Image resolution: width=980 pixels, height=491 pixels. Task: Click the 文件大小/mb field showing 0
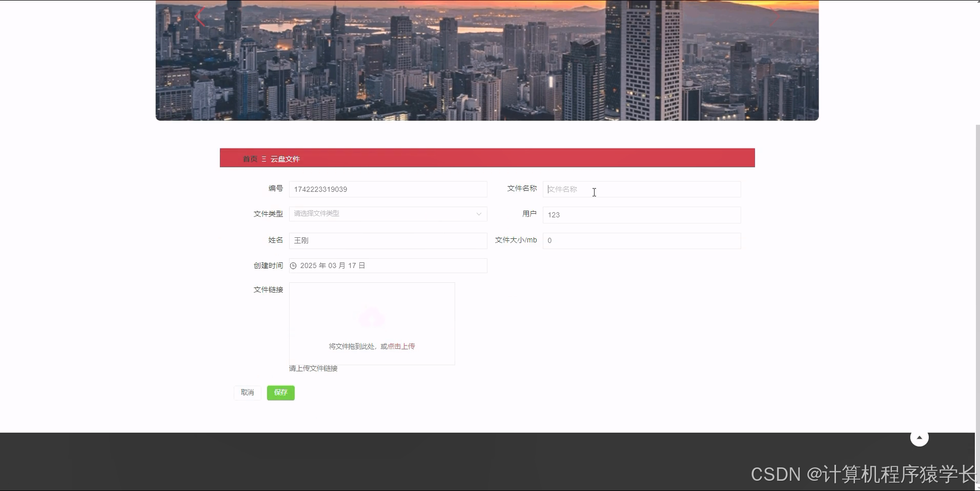641,240
